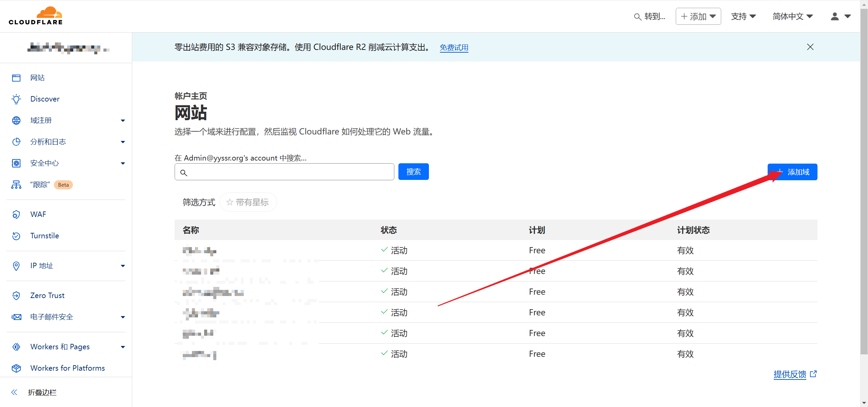
Task: Open the 支持 dropdown menu
Action: [x=743, y=16]
